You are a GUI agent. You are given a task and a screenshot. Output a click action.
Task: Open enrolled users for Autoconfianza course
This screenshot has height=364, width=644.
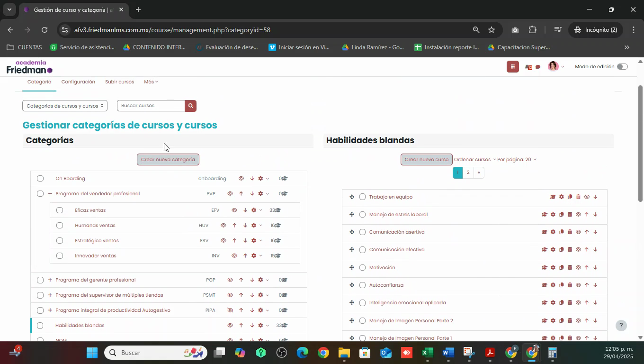click(544, 285)
